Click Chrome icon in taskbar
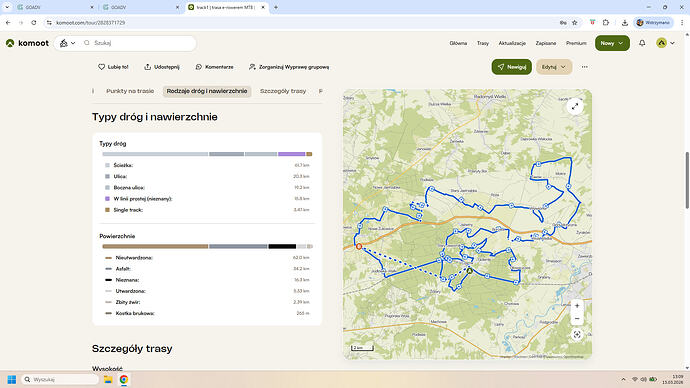The image size is (690, 388). click(124, 379)
